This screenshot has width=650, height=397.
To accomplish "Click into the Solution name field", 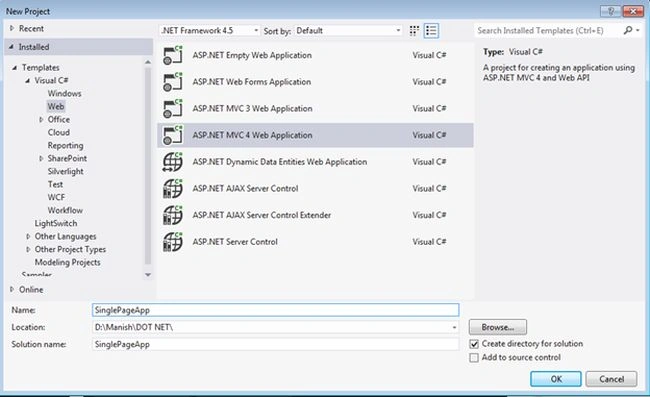I will pyautogui.click(x=275, y=344).
